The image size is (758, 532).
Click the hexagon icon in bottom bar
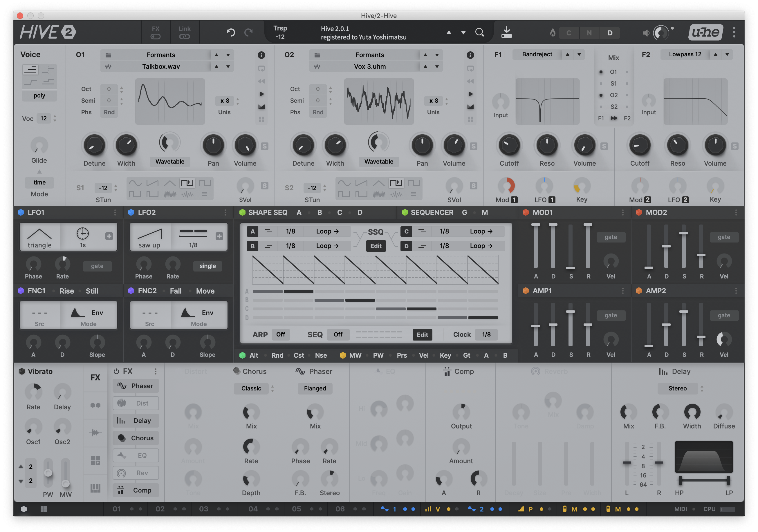(24, 509)
